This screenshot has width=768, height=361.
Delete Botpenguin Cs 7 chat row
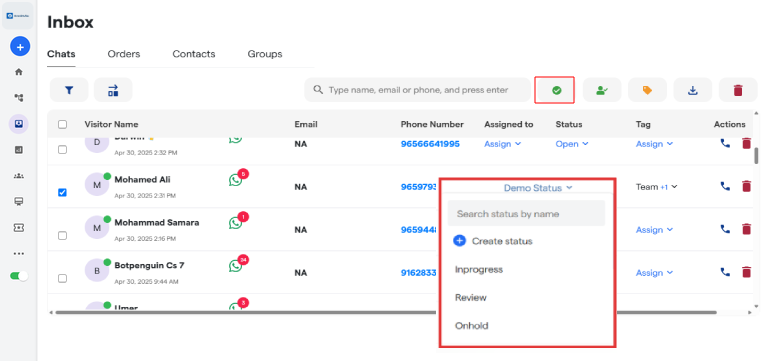[x=746, y=272]
